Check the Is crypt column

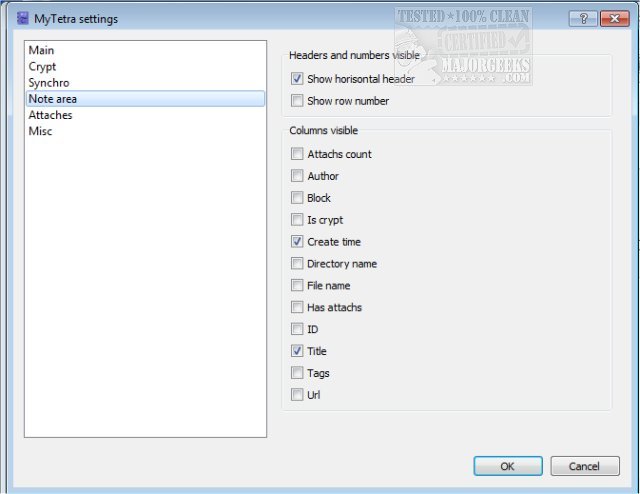point(297,220)
